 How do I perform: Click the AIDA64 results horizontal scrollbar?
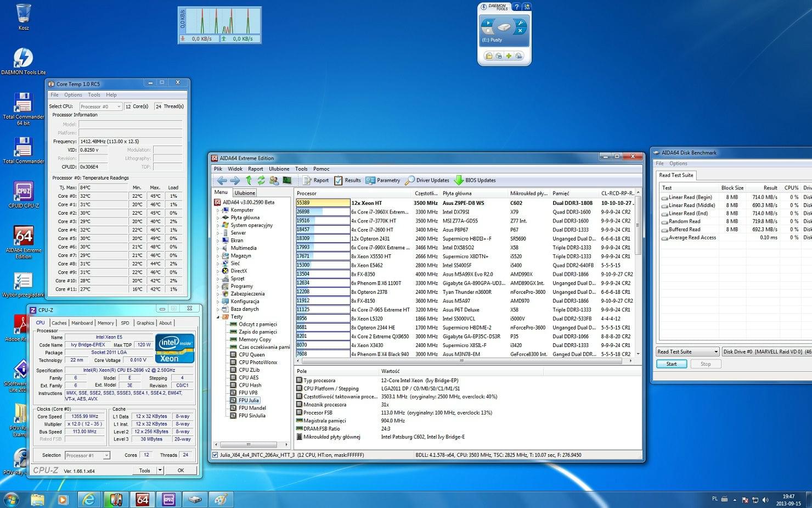point(465,361)
